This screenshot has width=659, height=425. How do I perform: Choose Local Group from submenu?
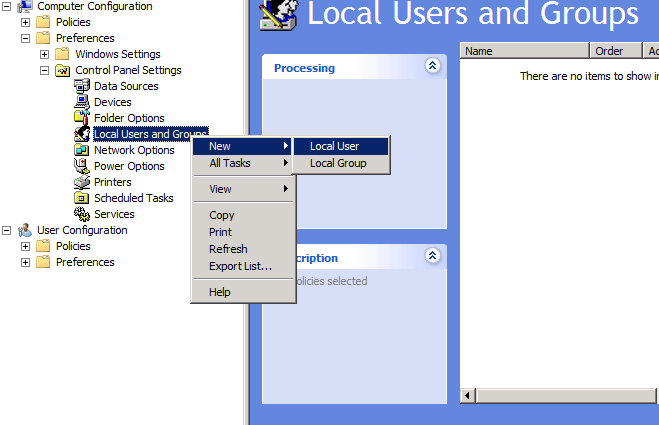(x=337, y=163)
